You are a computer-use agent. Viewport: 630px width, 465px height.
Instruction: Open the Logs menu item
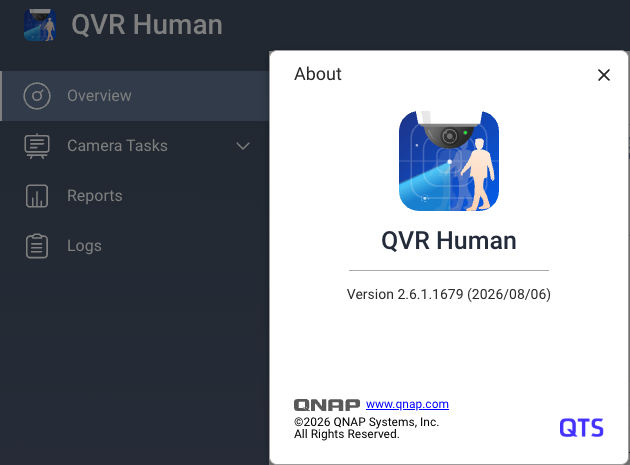135,246
